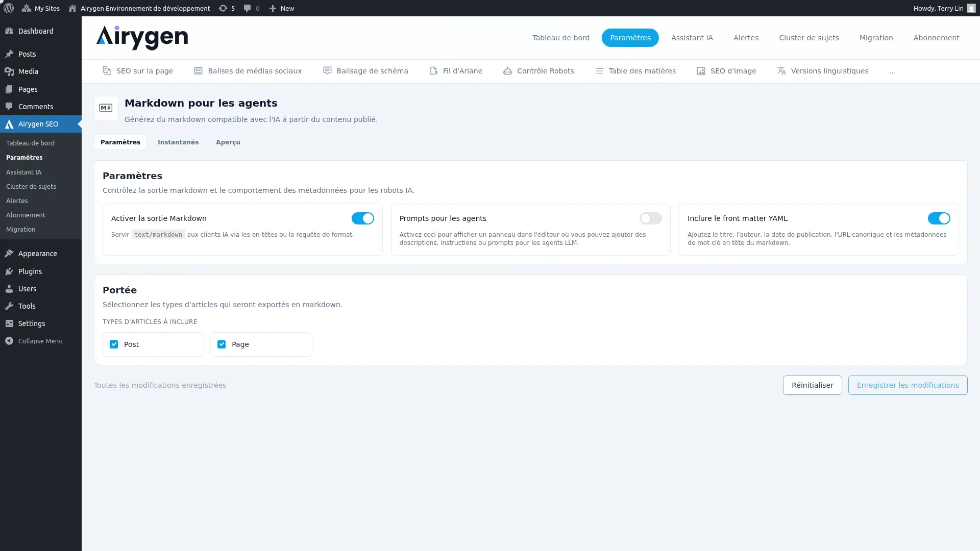The image size is (980, 551).
Task: Open Contrôle Robots section
Action: (538, 71)
